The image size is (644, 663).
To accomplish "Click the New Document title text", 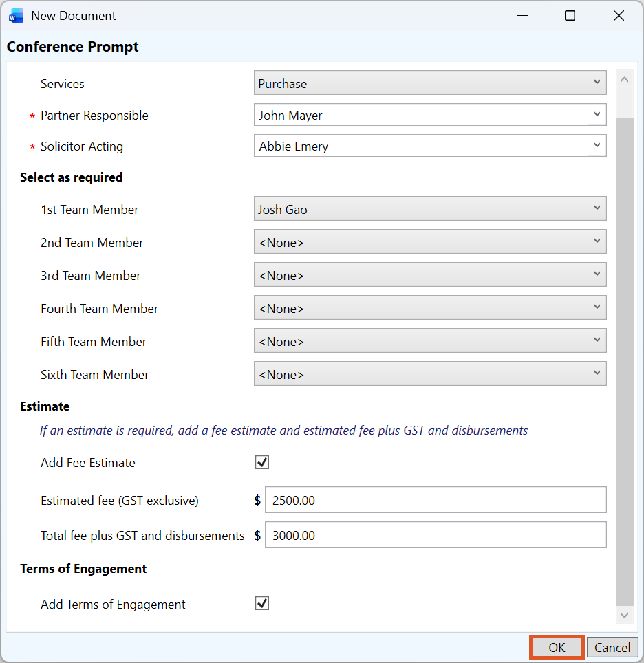I will coord(73,16).
